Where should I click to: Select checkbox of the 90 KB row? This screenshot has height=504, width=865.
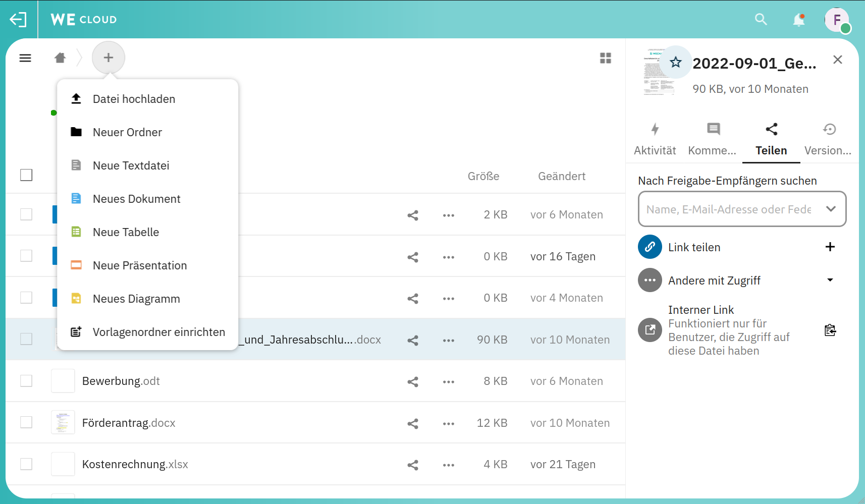tap(26, 339)
